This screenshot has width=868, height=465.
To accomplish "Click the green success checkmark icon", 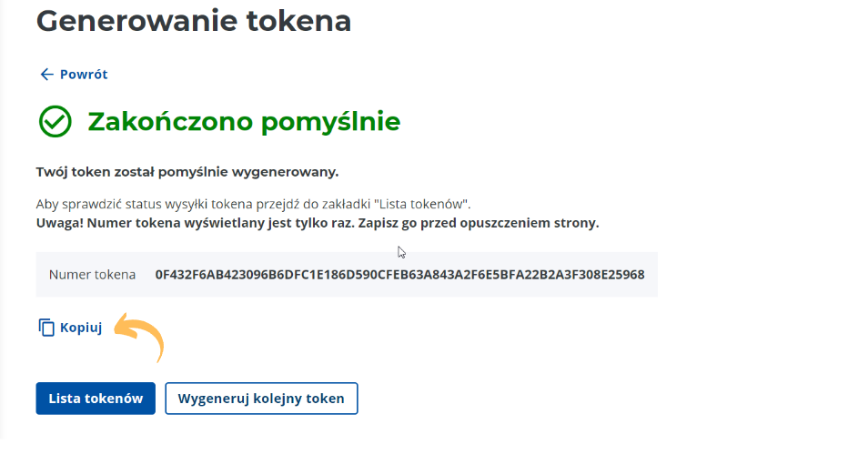I will point(55,121).
